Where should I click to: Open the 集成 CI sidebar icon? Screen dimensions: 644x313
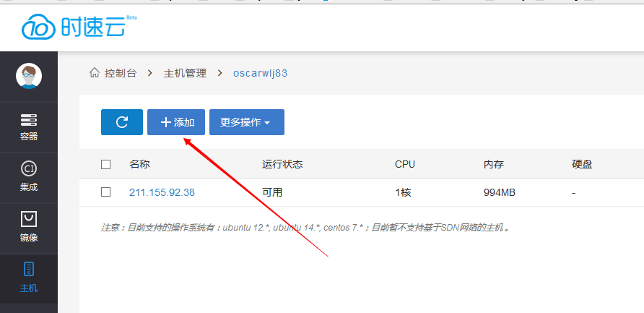[29, 178]
